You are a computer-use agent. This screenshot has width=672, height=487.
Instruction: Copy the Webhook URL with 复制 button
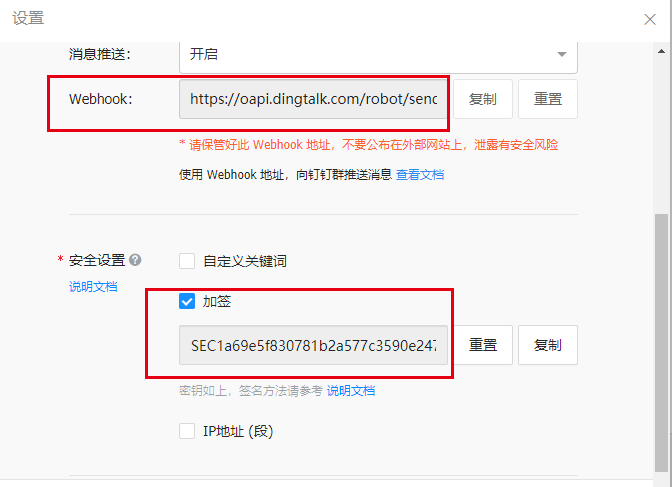point(483,99)
